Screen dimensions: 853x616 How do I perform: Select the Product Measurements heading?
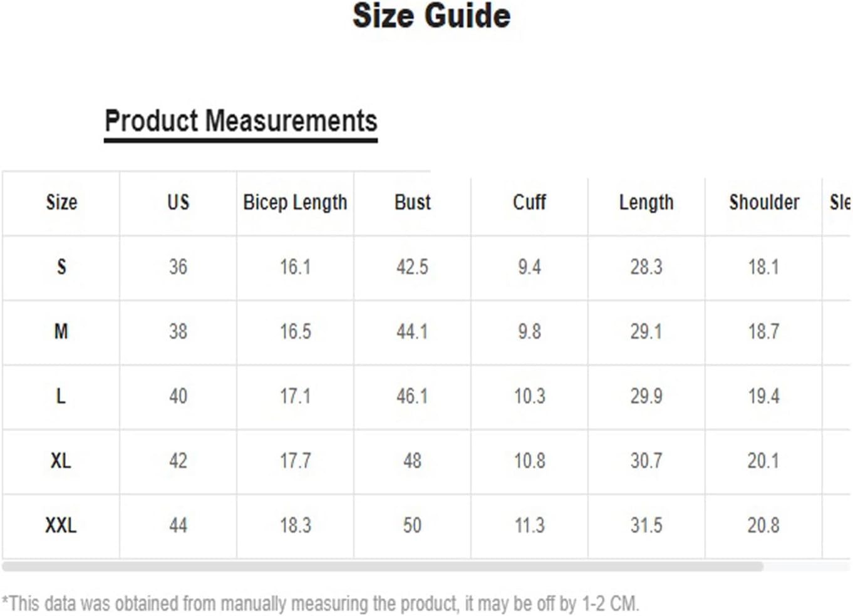pyautogui.click(x=240, y=121)
